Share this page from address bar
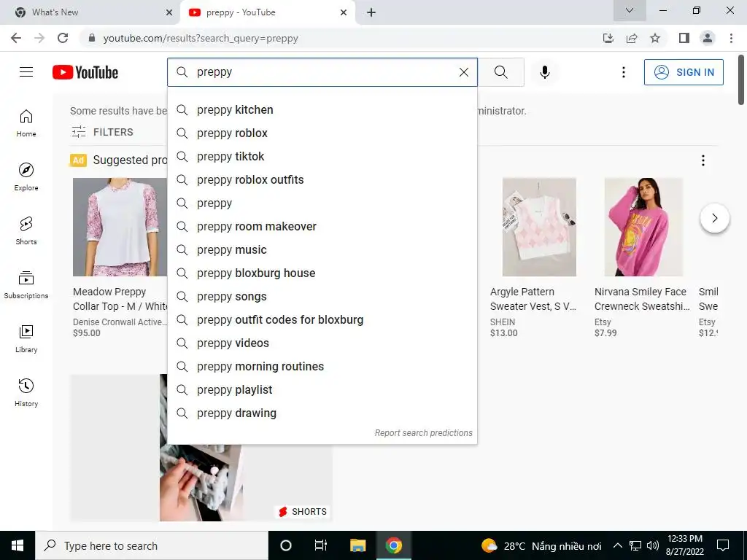 (x=632, y=38)
